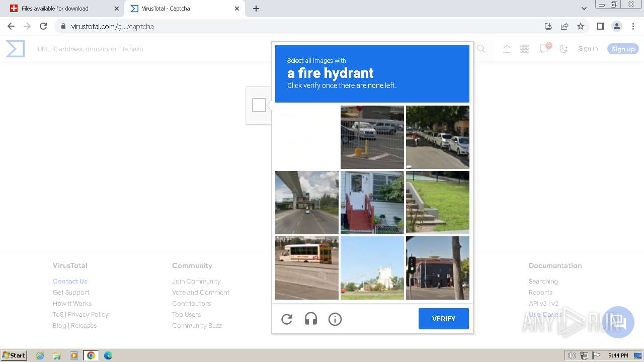Select the school bus image
Viewport: 644px width, 362px height.
(307, 268)
